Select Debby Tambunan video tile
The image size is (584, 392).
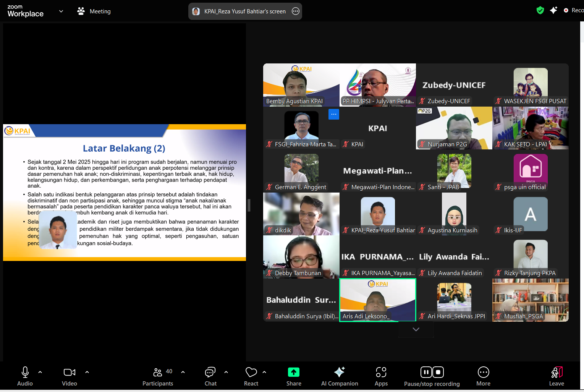pos(301,257)
